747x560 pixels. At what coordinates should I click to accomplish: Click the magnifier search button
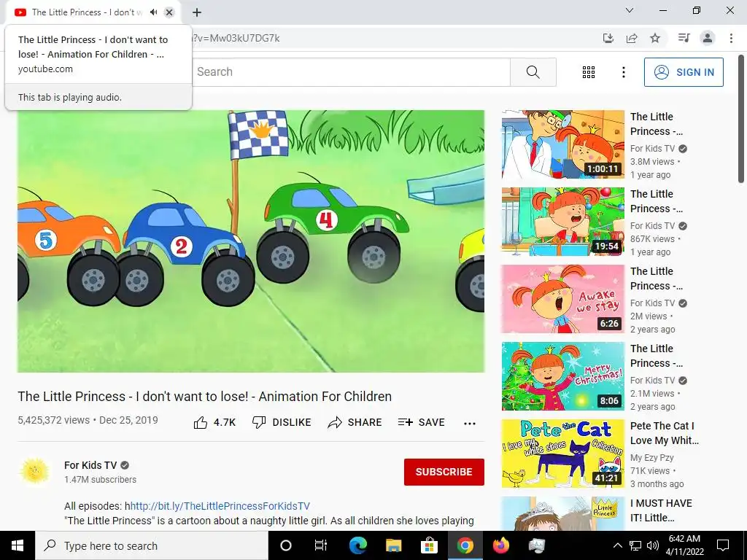533,72
